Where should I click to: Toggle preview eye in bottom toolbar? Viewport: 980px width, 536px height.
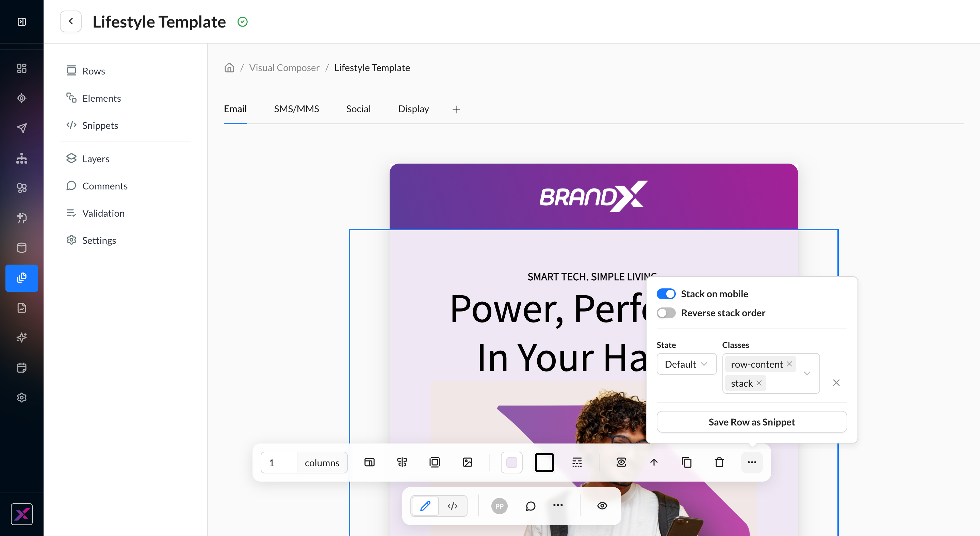(602, 506)
